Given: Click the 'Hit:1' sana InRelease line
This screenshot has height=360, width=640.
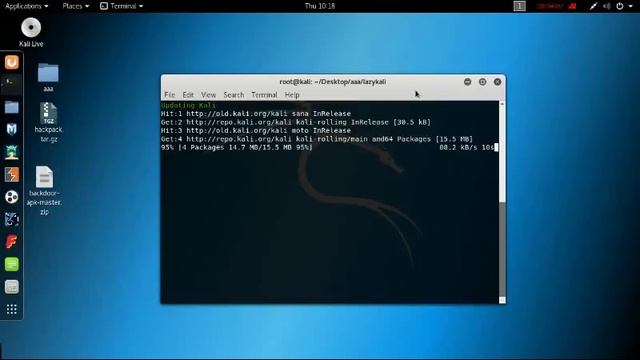Looking at the screenshot, I should 256,113.
